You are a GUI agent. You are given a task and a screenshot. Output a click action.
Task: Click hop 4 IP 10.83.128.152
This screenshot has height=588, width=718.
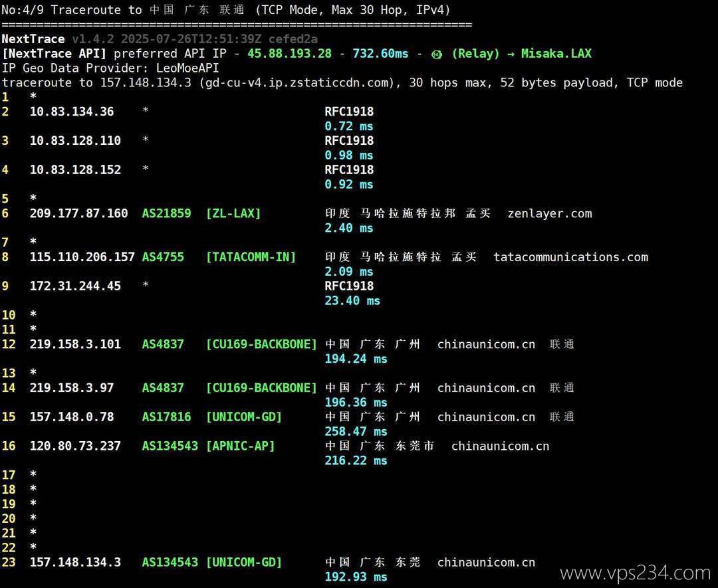pyautogui.click(x=75, y=170)
